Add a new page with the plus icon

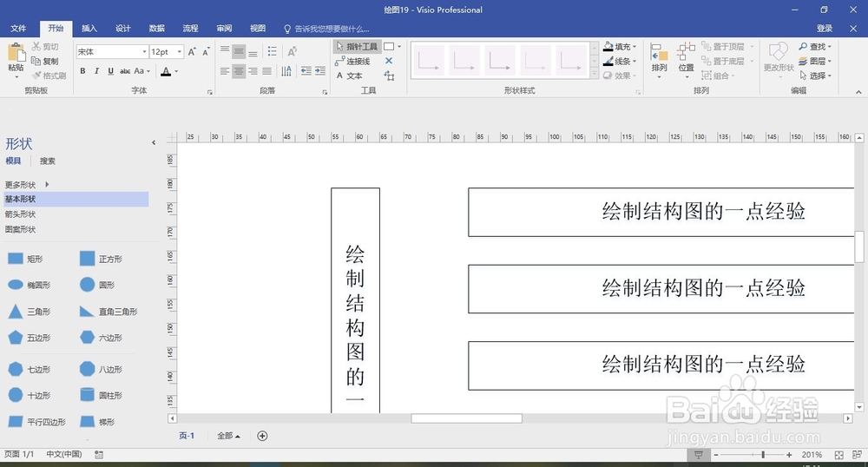pos(262,436)
